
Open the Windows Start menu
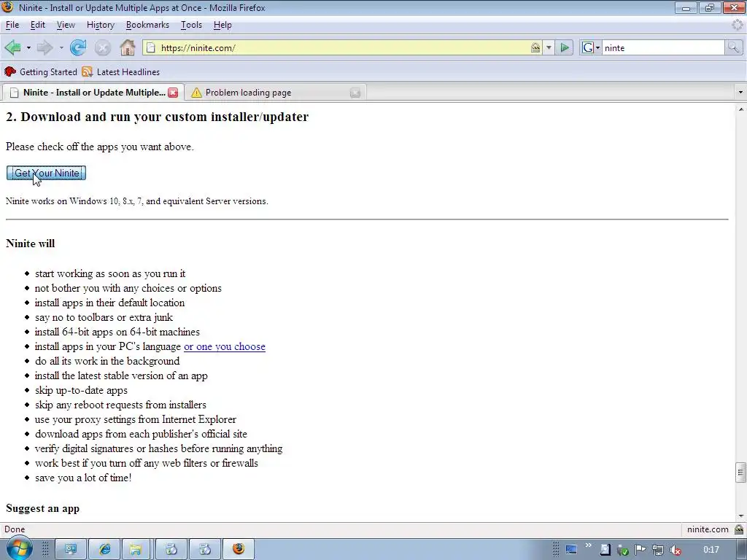point(19,548)
